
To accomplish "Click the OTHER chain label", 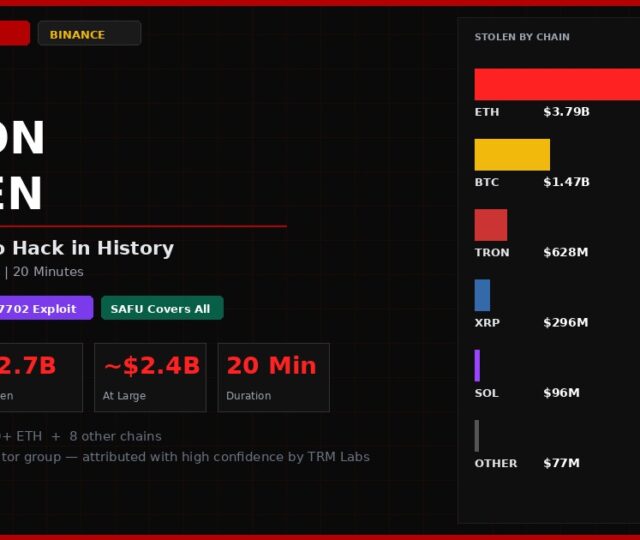I will click(496, 463).
